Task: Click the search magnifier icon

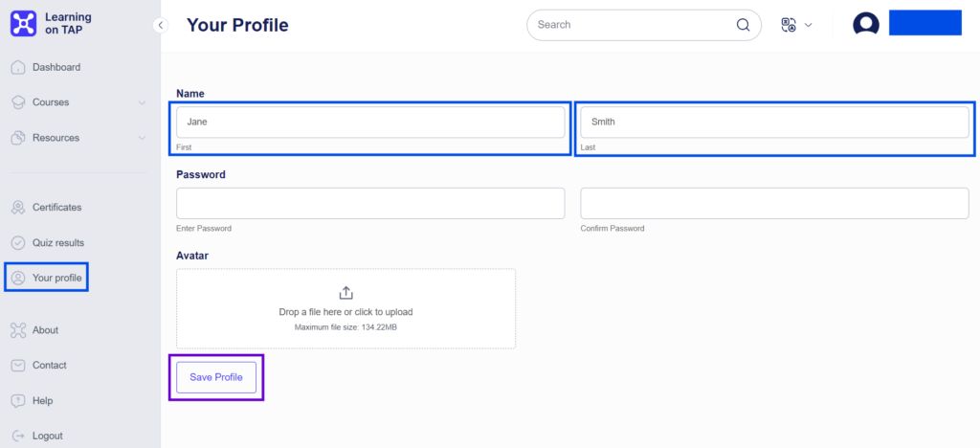Action: point(744,25)
